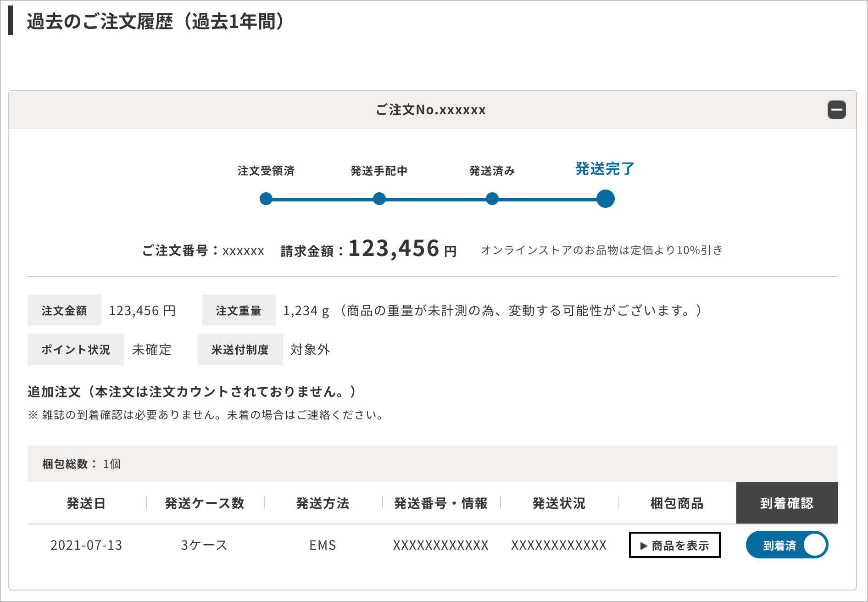Click the 注文金額 label tag
The width and height of the screenshot is (868, 602).
(64, 311)
